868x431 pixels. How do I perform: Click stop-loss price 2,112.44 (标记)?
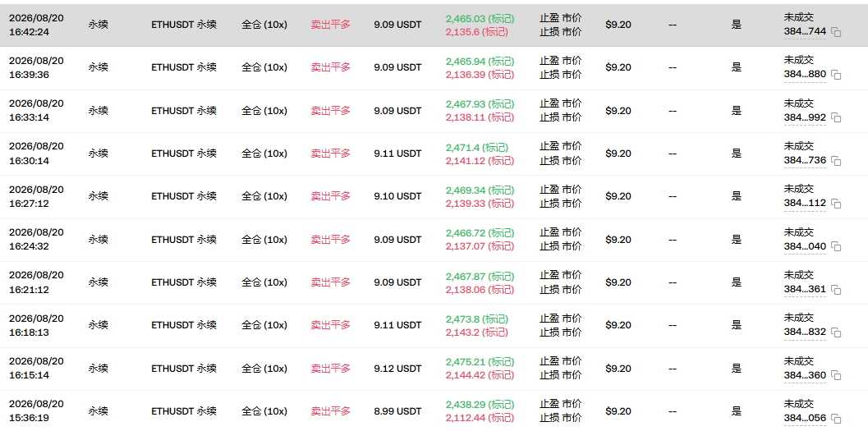click(480, 418)
